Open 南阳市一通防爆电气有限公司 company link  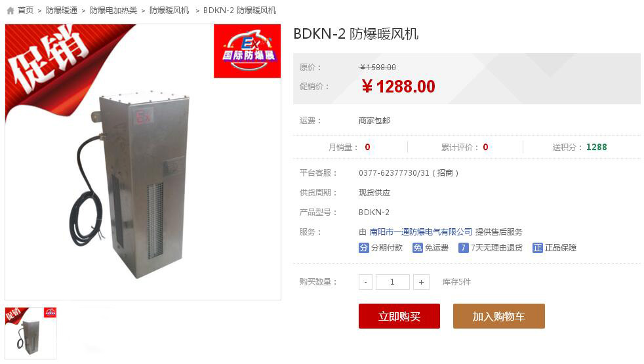(x=421, y=232)
